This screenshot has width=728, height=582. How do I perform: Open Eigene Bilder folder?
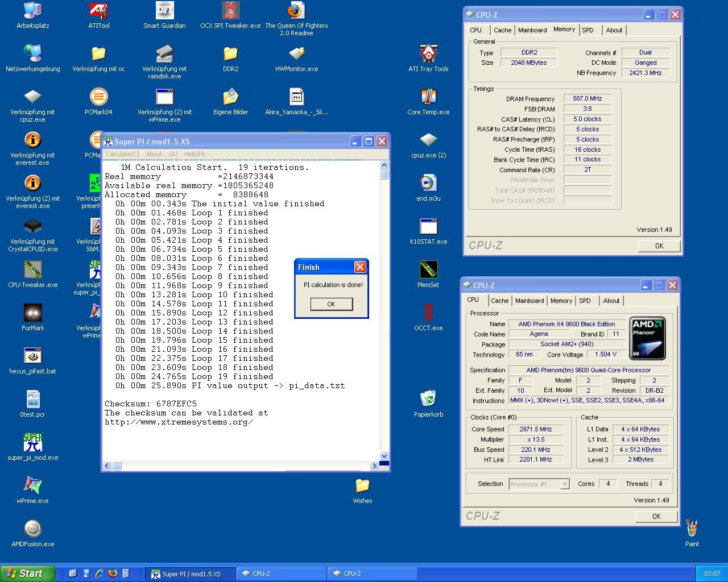click(x=230, y=102)
